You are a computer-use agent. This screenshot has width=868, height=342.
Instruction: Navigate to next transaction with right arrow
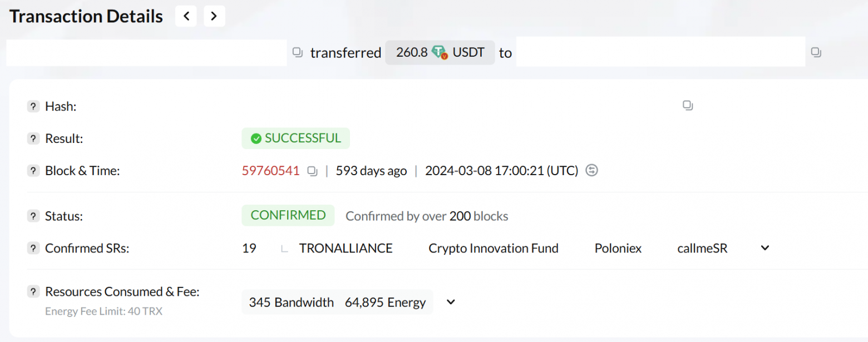(x=214, y=16)
